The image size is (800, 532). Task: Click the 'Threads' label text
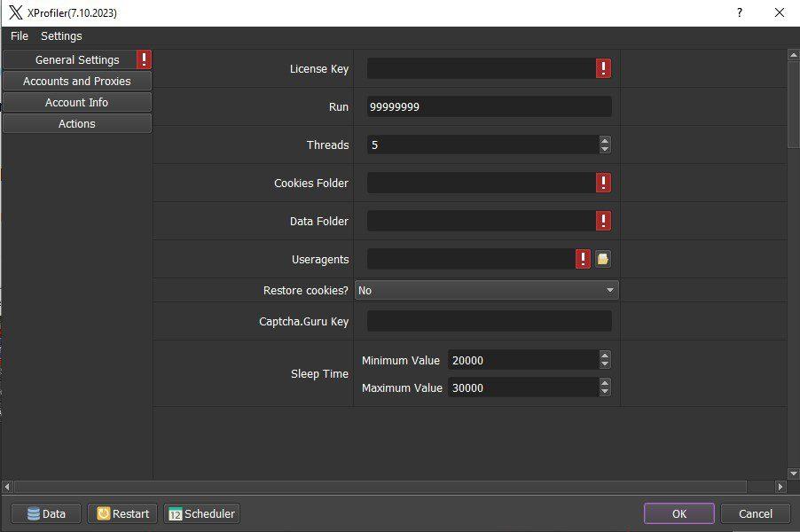pyautogui.click(x=327, y=145)
